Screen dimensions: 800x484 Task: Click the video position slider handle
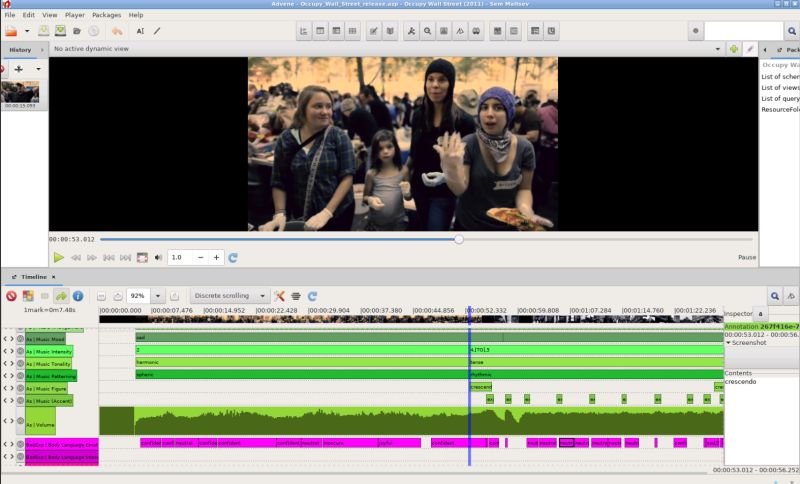coord(459,239)
